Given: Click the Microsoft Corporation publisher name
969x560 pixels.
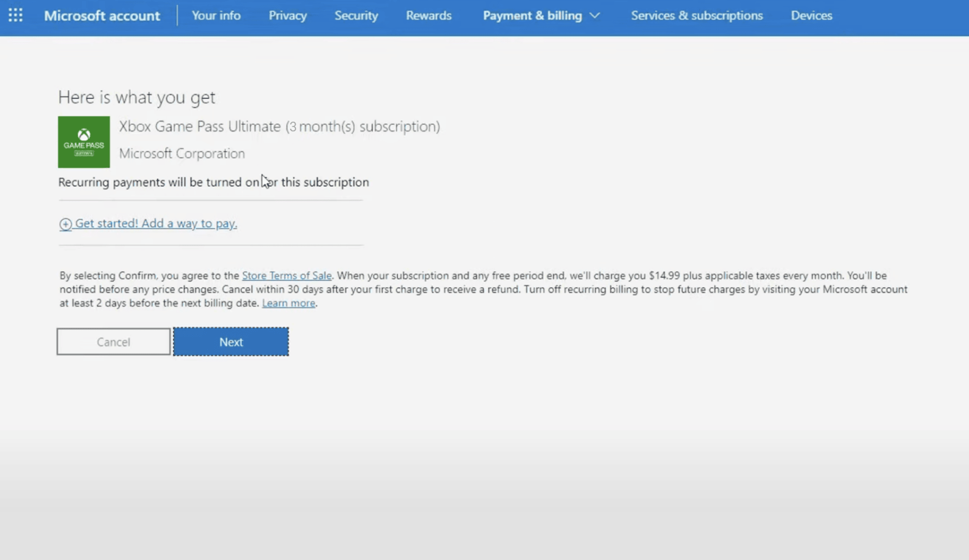Looking at the screenshot, I should (x=182, y=153).
